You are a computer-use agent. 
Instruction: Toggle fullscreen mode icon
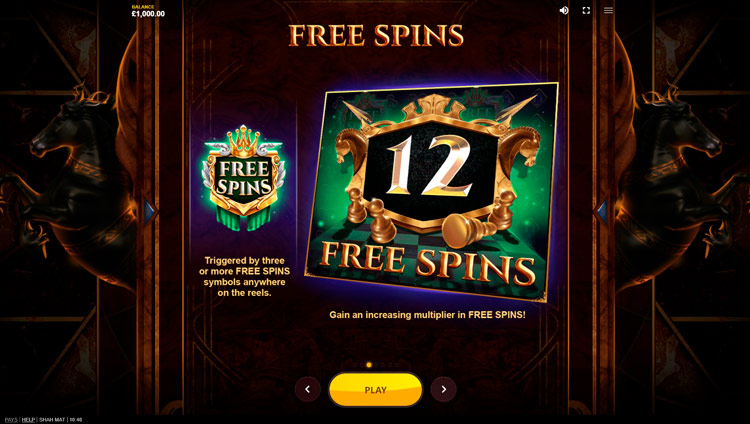(586, 10)
